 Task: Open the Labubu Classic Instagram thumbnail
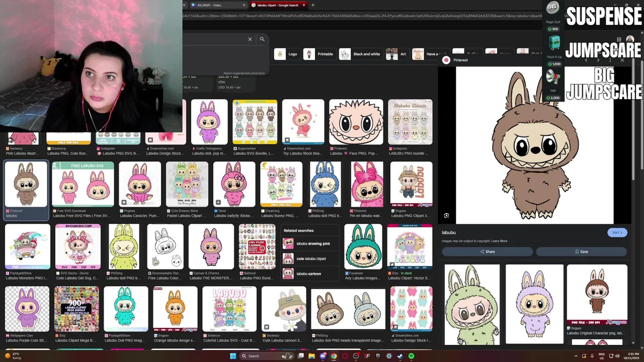410,122
